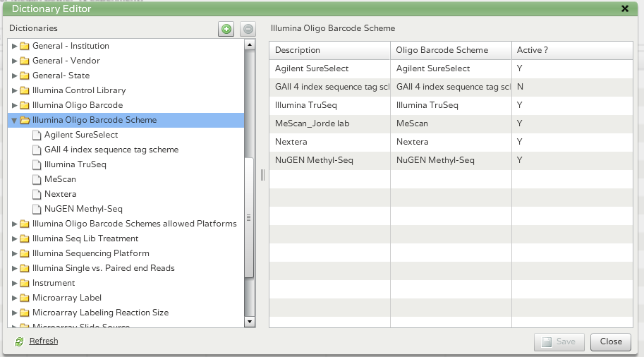Click the gray remove entry icon
This screenshot has width=644, height=357.
point(248,29)
